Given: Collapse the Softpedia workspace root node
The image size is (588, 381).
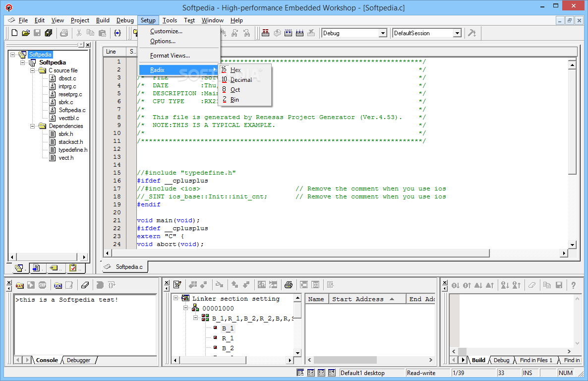Looking at the screenshot, I should (13, 55).
